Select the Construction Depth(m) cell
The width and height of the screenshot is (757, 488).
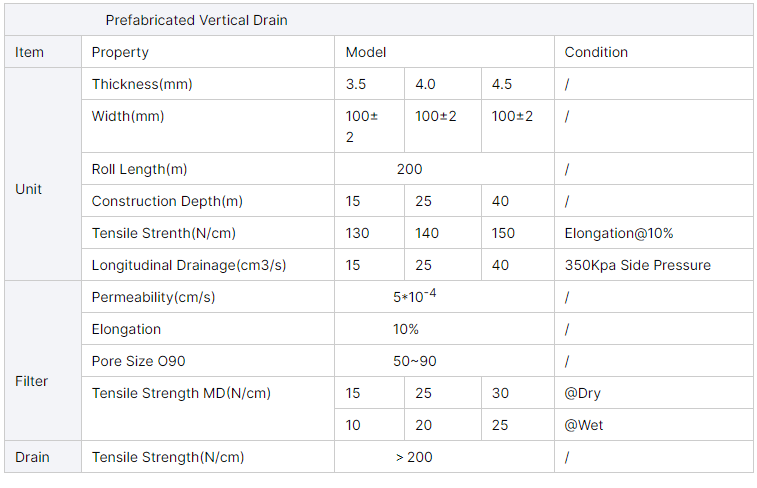coord(167,201)
